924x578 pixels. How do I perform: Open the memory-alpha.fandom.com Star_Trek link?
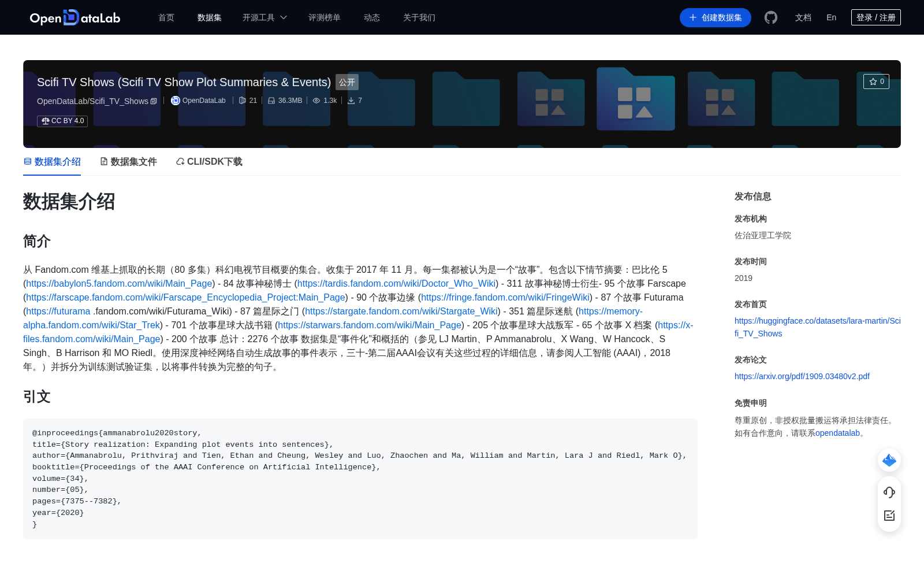[91, 325]
